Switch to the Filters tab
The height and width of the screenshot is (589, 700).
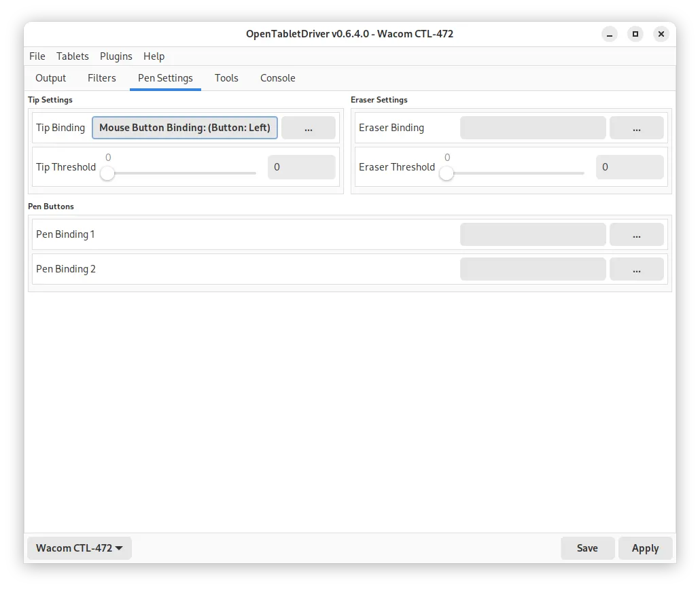[102, 78]
